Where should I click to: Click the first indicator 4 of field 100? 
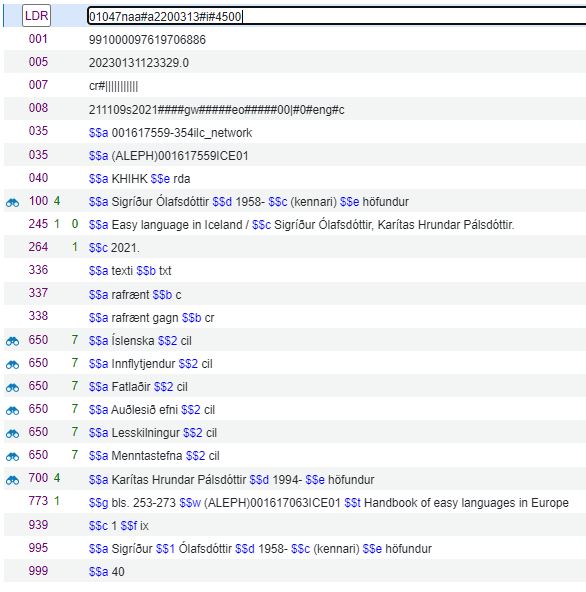[x=57, y=201]
